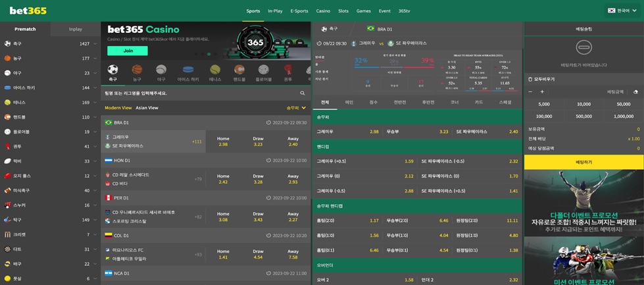
Task: Open the 승무패 market dropdown
Action: click(296, 108)
